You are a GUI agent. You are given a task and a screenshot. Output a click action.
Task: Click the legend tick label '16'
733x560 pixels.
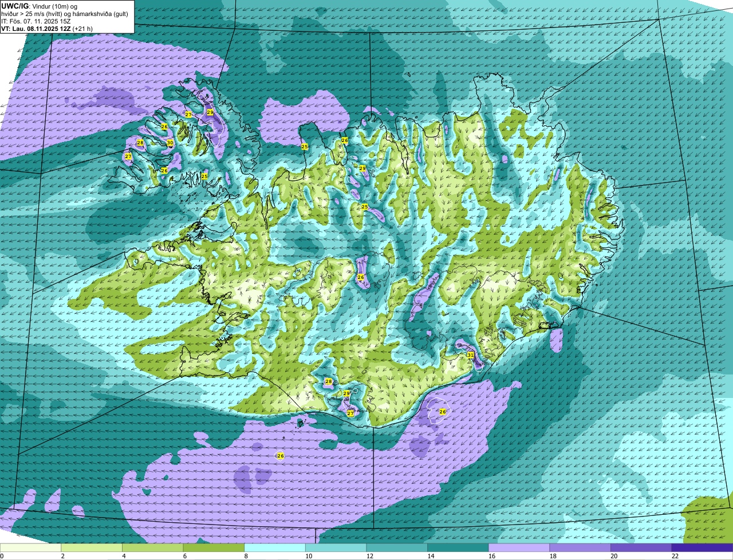(x=491, y=556)
